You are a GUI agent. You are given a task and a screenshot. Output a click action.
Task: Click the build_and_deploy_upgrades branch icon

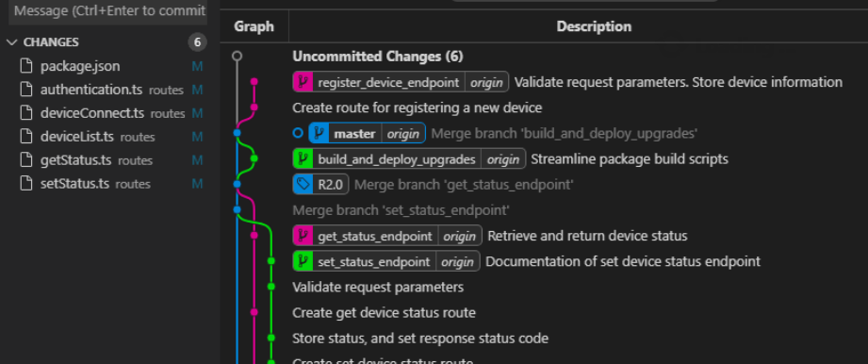pyautogui.click(x=303, y=159)
